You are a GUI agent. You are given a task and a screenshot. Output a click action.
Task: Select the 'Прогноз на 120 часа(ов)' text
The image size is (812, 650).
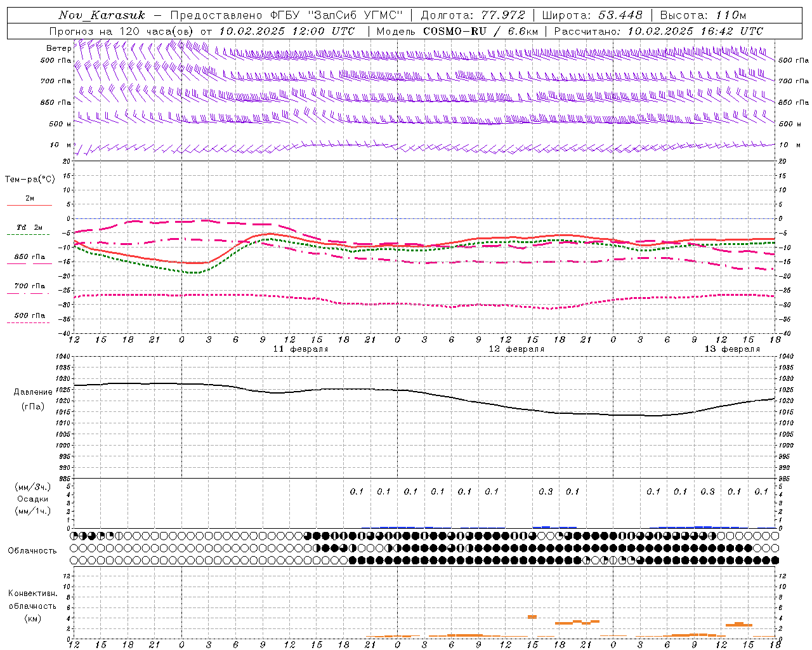click(122, 31)
